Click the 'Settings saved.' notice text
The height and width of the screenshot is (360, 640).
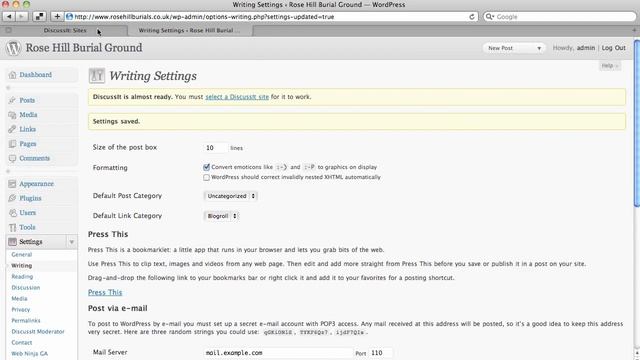[x=116, y=121]
